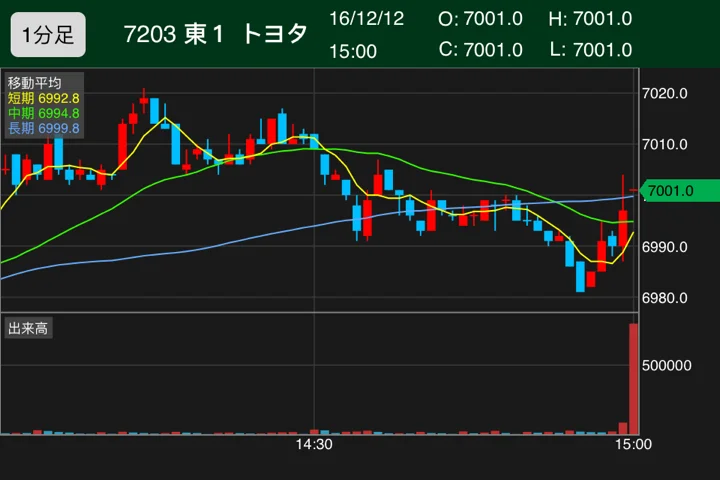The height and width of the screenshot is (480, 720).
Task: Tap the L: 7001.0 low price readout
Action: pos(591,50)
